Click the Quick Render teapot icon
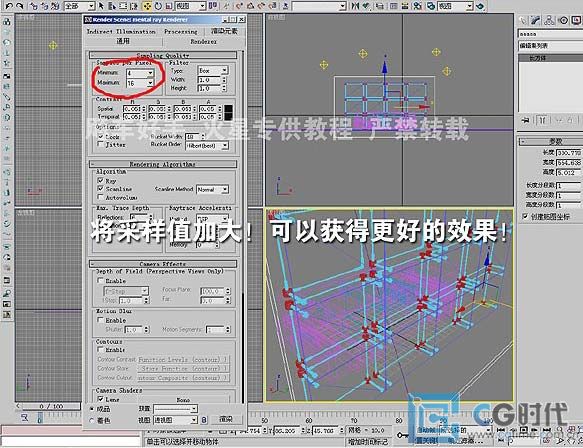 click(x=480, y=6)
